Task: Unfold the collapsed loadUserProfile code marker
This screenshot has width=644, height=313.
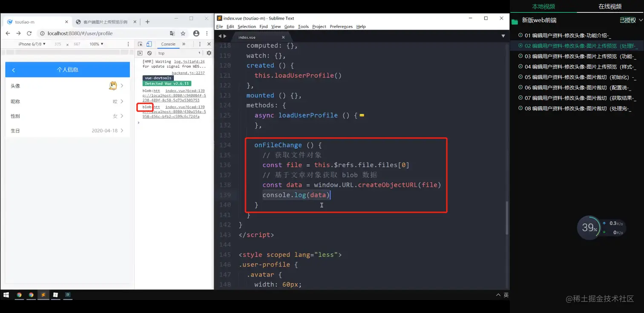Action: (x=362, y=116)
